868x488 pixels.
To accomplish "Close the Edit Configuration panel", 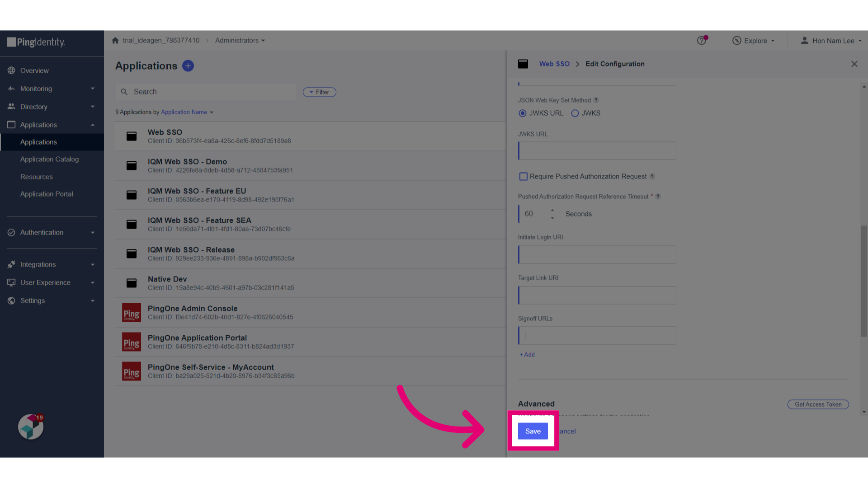I will (x=854, y=64).
